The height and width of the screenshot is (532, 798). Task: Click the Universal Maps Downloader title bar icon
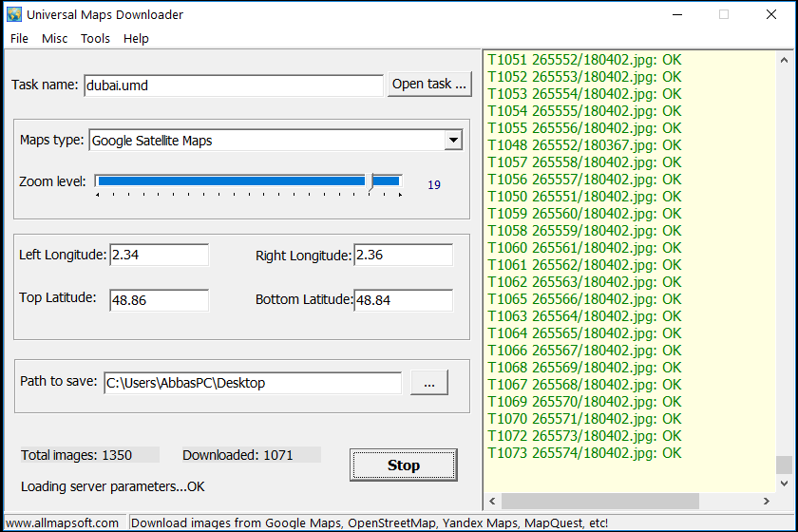(x=14, y=14)
